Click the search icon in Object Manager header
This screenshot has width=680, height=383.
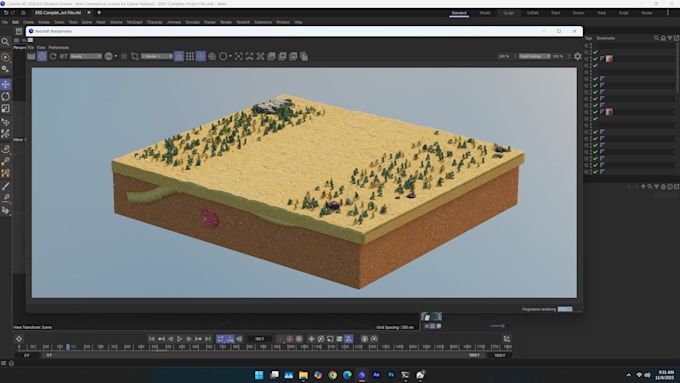click(x=657, y=38)
